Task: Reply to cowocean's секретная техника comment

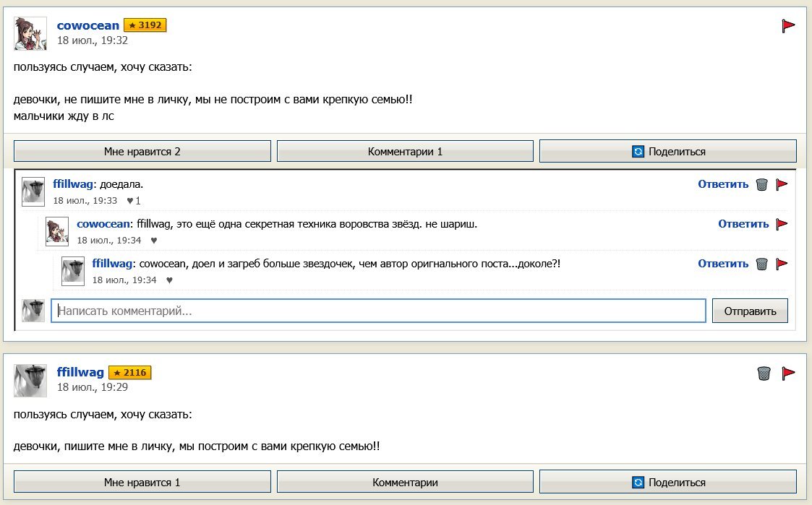Action: (743, 224)
